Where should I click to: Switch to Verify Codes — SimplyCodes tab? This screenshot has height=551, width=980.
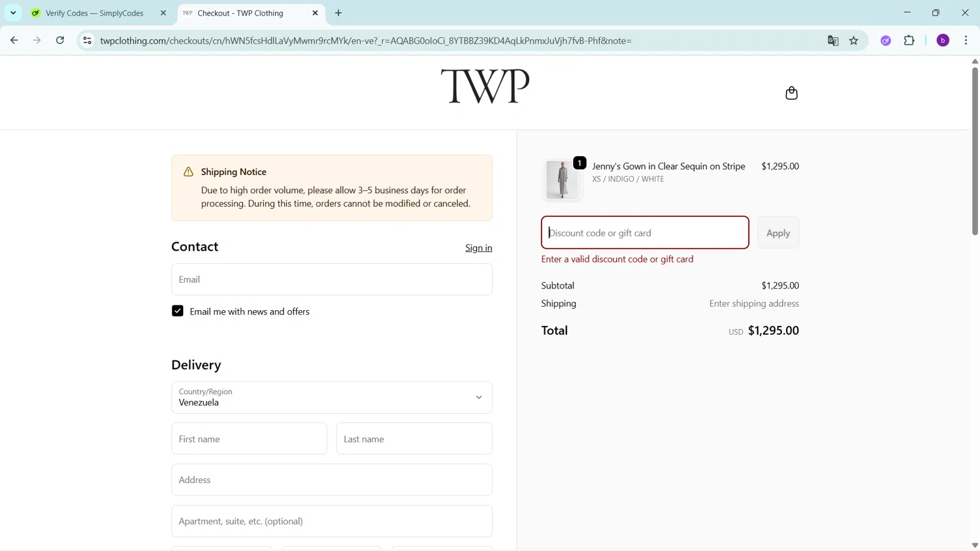[95, 13]
